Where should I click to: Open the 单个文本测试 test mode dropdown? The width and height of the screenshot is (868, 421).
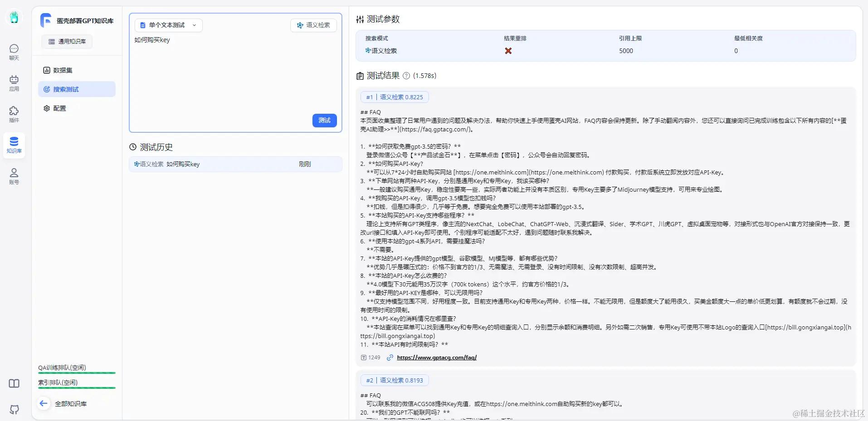coord(169,25)
